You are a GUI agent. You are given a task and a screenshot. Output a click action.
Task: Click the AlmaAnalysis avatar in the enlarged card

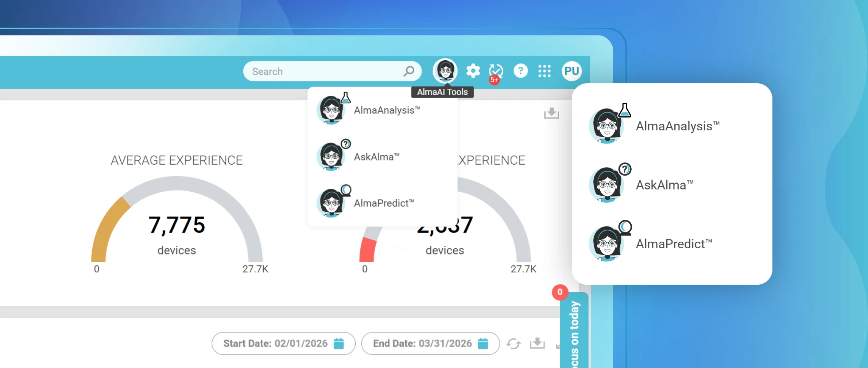(x=607, y=126)
